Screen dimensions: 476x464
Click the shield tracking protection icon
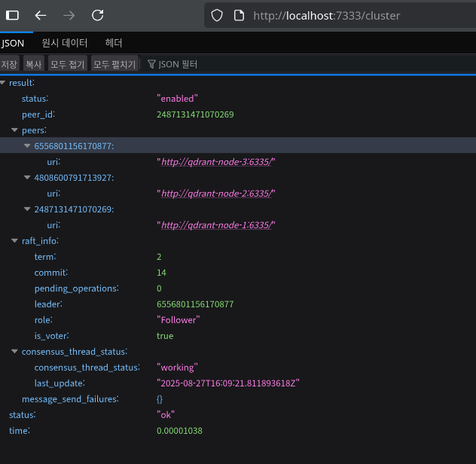(217, 15)
